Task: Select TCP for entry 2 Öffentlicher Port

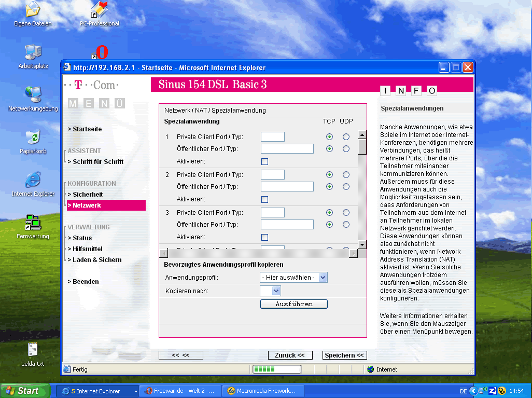Action: (x=329, y=186)
